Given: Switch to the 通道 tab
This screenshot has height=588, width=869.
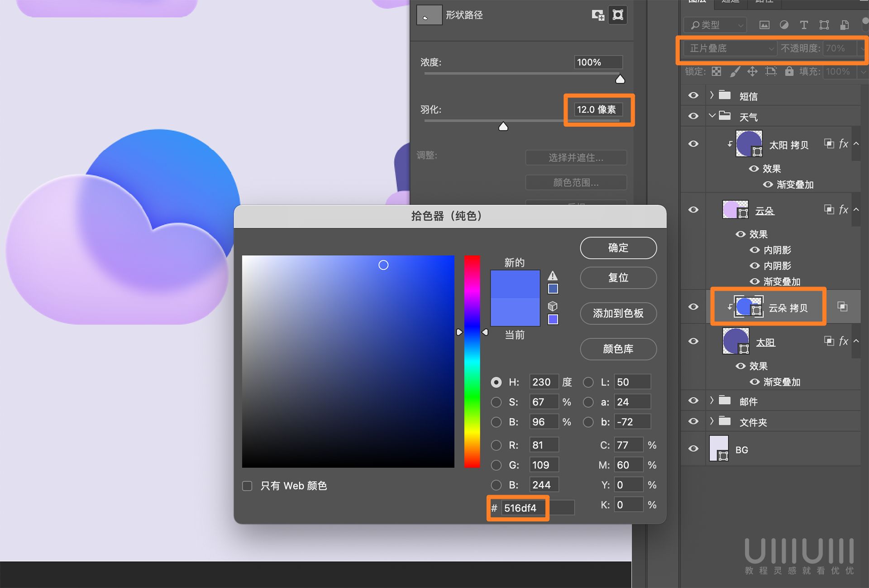Looking at the screenshot, I should pyautogui.click(x=730, y=2).
